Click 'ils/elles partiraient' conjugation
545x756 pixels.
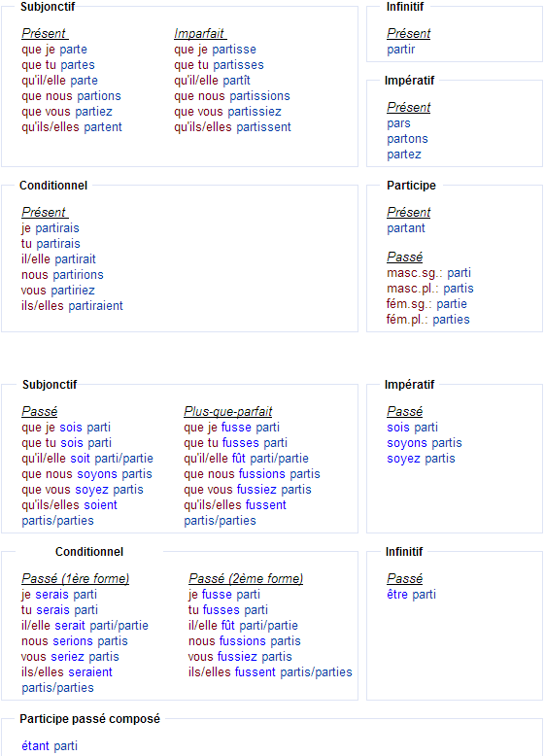pyautogui.click(x=72, y=306)
